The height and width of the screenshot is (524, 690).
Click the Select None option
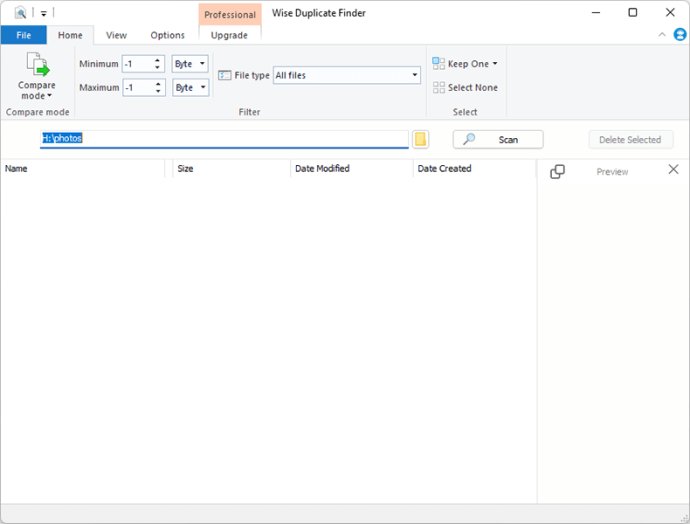click(465, 88)
